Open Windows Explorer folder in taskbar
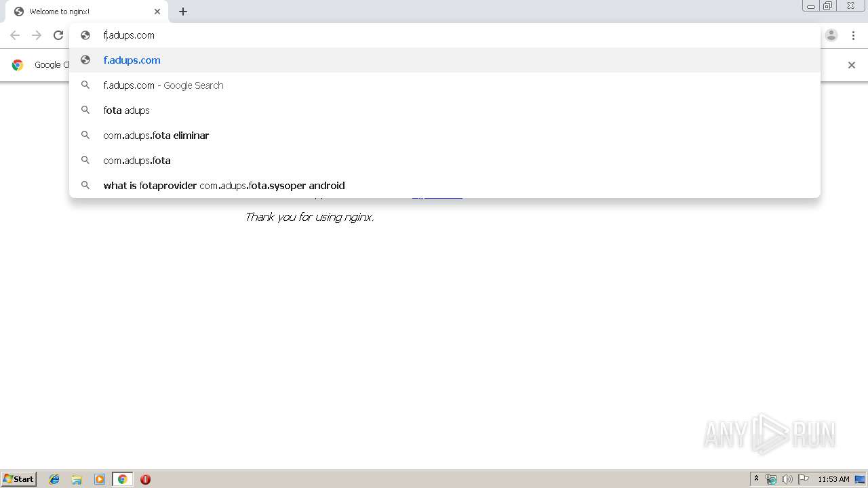 [x=77, y=479]
